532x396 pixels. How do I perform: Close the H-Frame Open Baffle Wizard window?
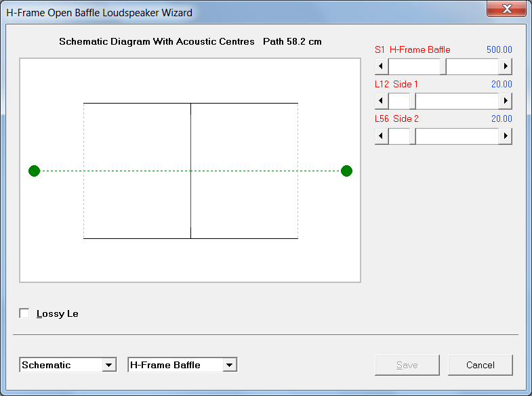coord(506,9)
